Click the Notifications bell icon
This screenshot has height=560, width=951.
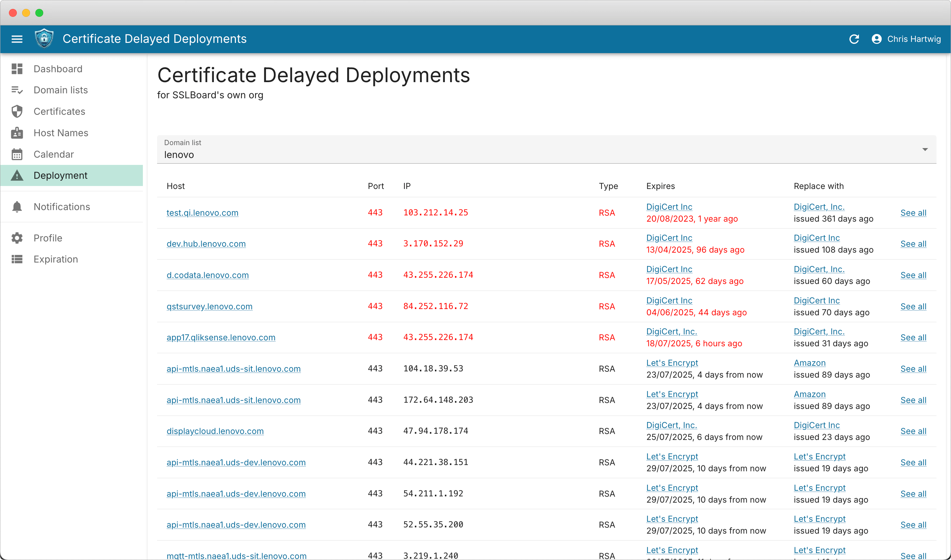17,207
